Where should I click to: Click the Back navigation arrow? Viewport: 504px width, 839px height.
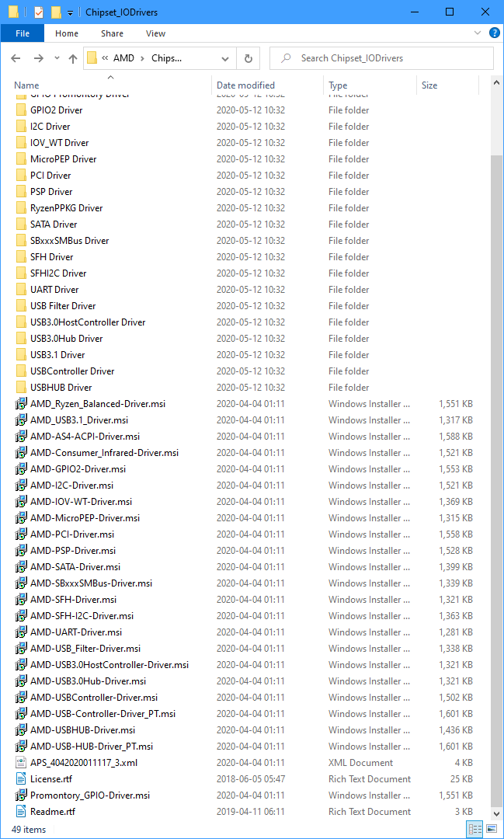coord(16,58)
